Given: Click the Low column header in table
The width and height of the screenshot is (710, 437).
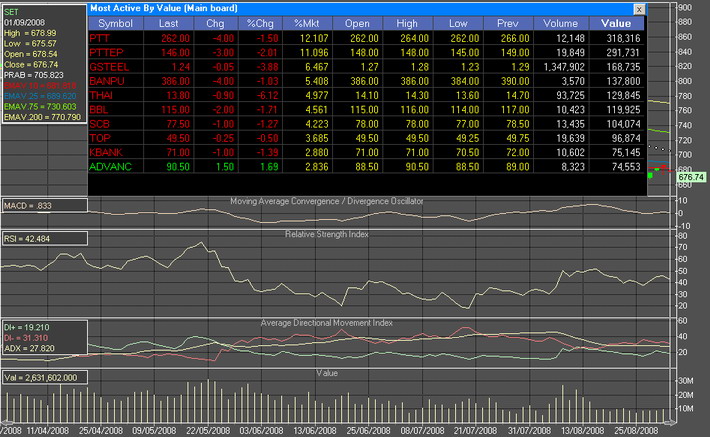Looking at the screenshot, I should coord(458,24).
